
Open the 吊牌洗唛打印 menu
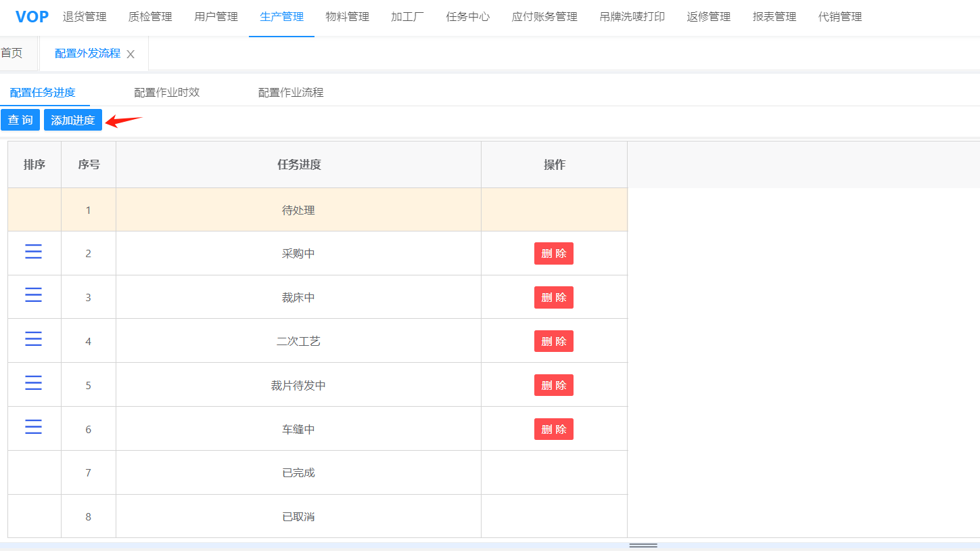pos(632,17)
